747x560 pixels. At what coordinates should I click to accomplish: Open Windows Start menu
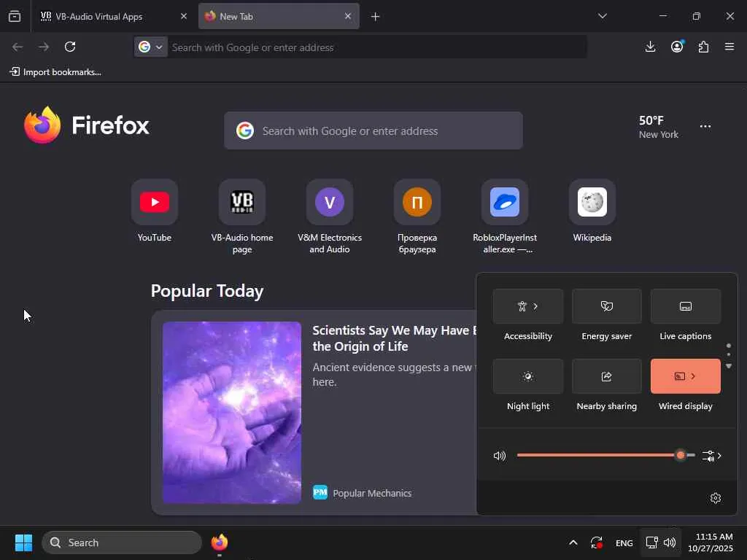(x=23, y=542)
